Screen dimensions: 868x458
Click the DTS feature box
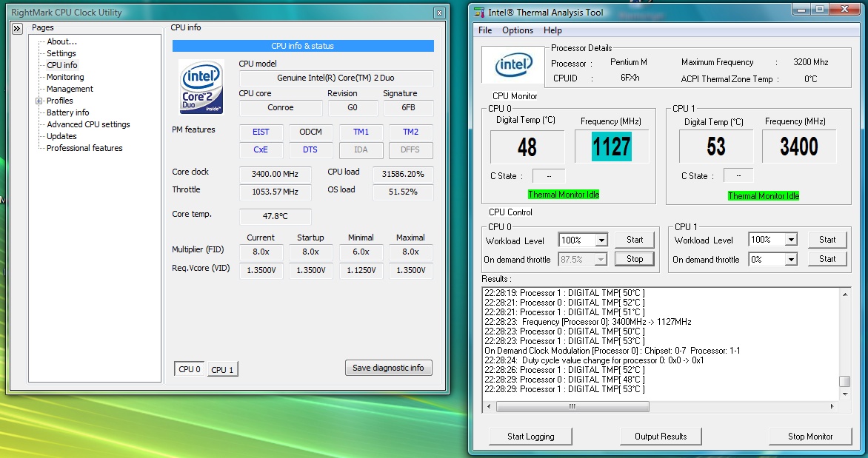[x=310, y=150]
